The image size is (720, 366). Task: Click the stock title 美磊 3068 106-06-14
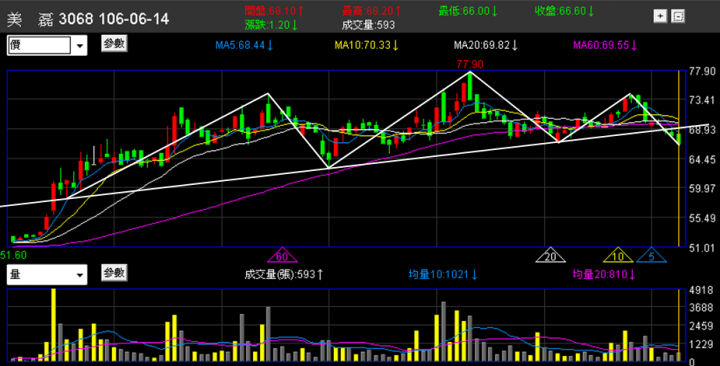pos(88,19)
